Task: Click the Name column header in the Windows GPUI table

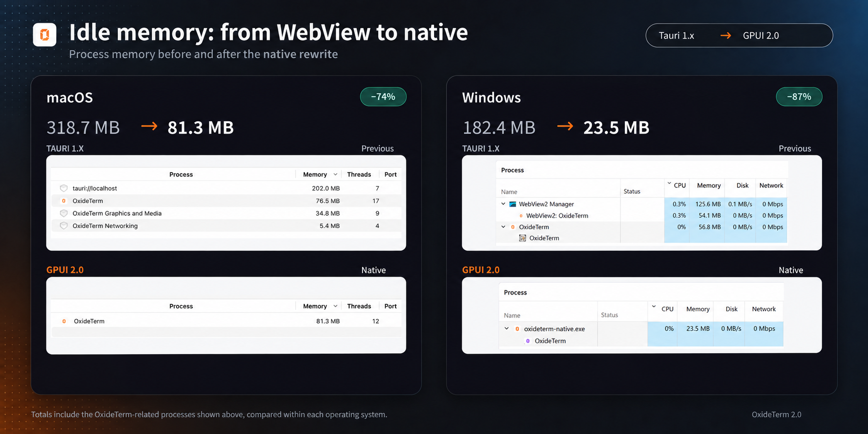Action: click(512, 315)
